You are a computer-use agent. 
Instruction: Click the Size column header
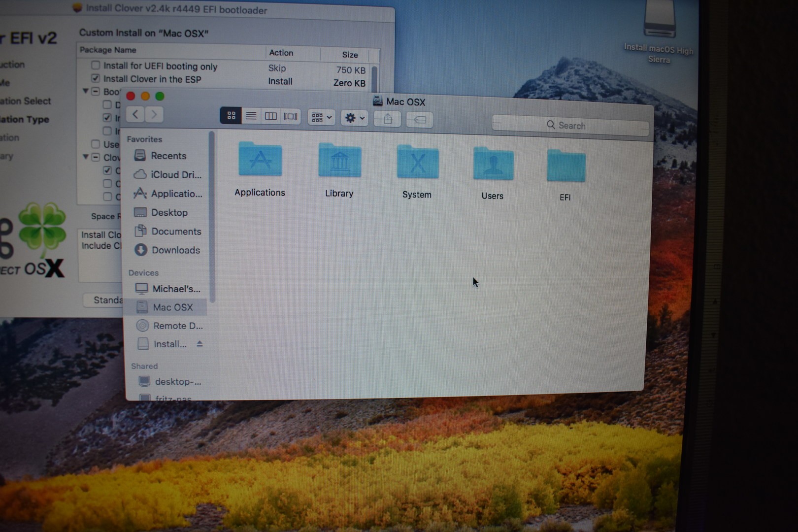[x=350, y=54]
